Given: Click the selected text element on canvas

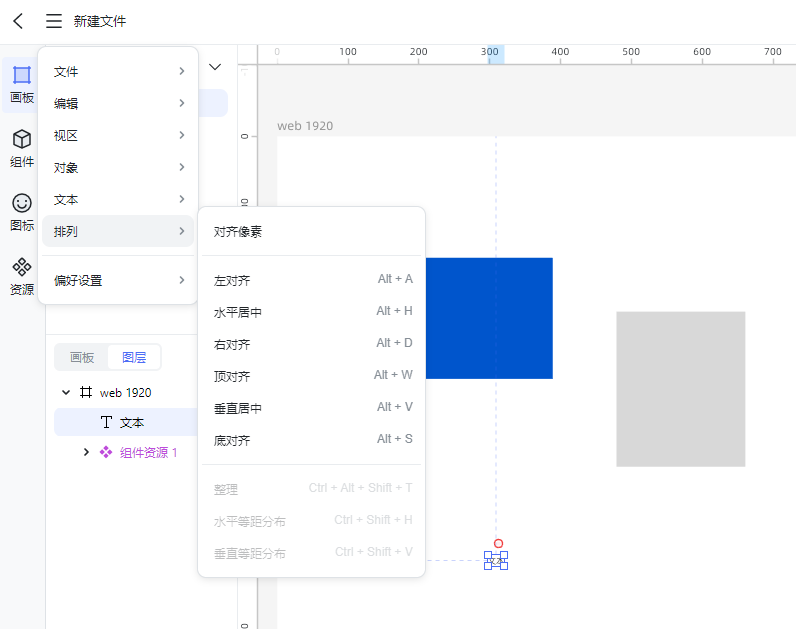Looking at the screenshot, I should pos(496,560).
